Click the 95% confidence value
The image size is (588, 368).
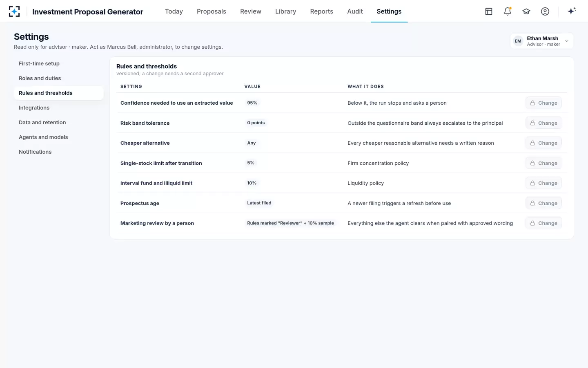[x=252, y=103]
